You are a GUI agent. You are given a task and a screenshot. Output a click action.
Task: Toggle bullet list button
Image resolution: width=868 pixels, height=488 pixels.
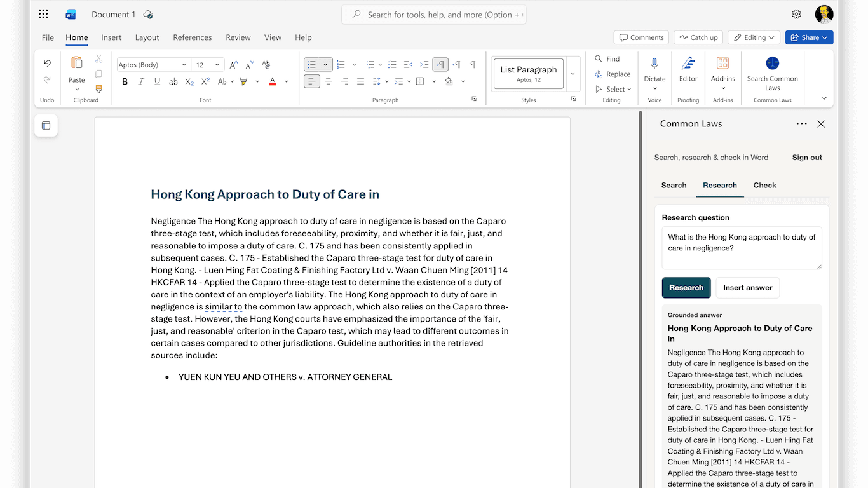pyautogui.click(x=311, y=65)
